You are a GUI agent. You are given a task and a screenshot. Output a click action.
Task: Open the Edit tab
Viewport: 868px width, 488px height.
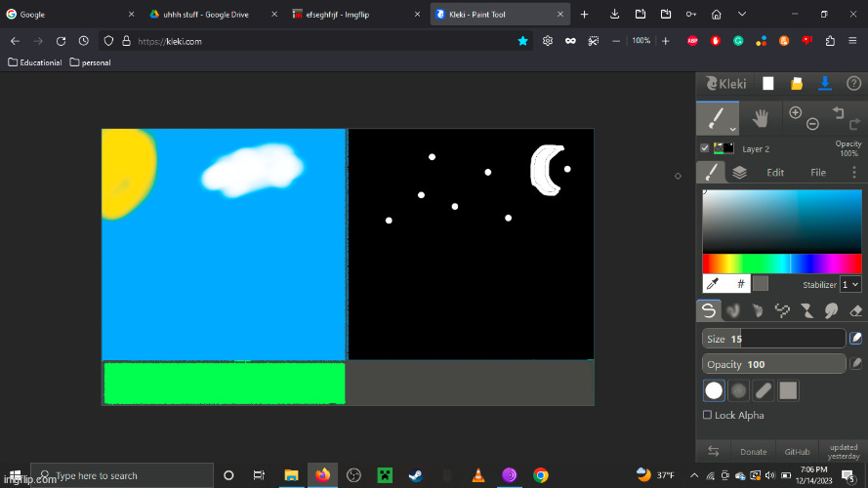click(775, 172)
